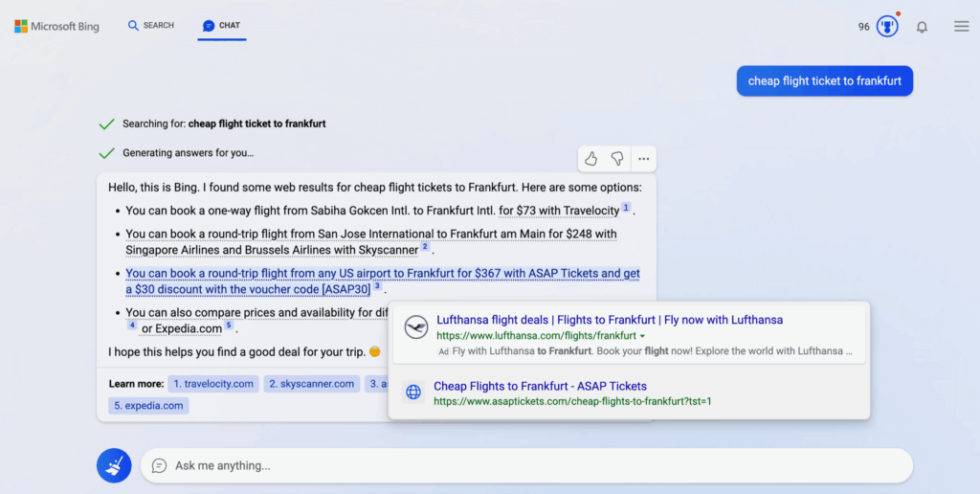
Task: Click the Lufthansa crane logo icon
Action: [x=416, y=327]
